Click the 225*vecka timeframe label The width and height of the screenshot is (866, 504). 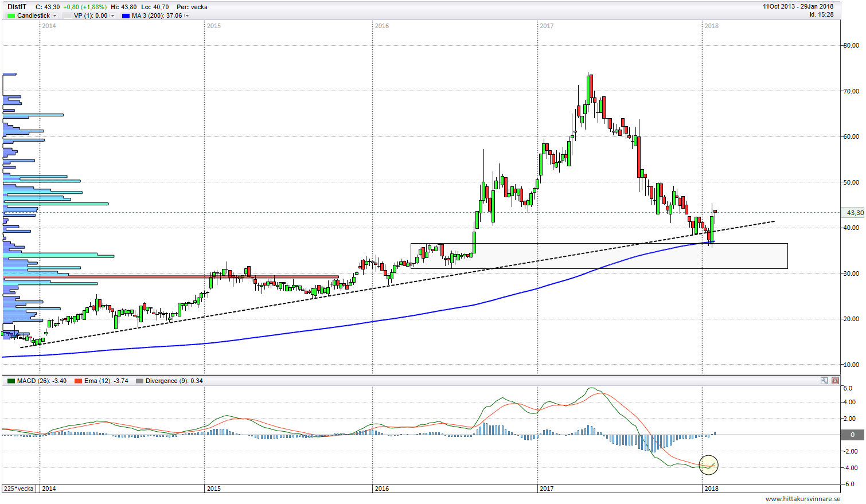click(x=19, y=489)
